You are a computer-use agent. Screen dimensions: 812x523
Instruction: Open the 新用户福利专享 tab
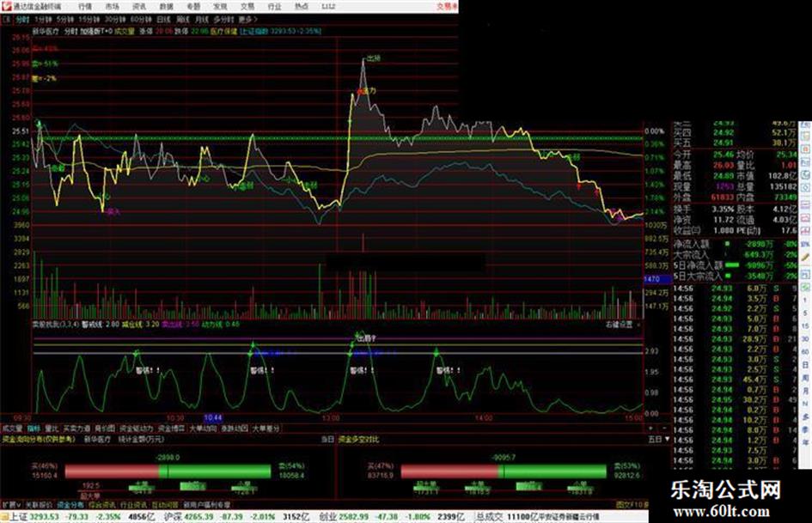coord(206,504)
